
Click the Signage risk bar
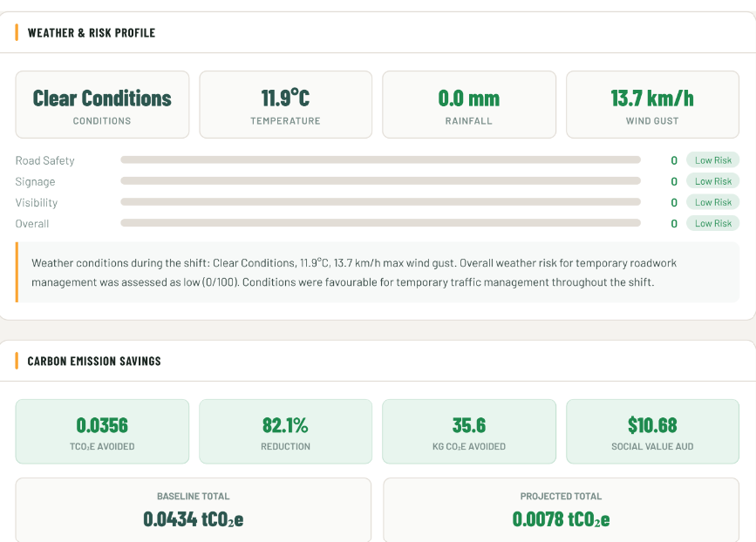[380, 181]
